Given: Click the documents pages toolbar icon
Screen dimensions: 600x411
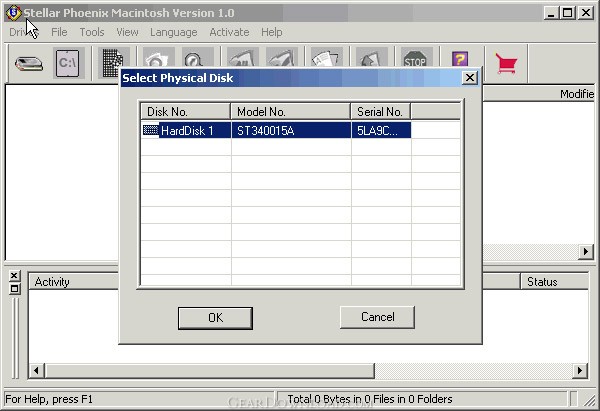Looking at the screenshot, I should 326,58.
